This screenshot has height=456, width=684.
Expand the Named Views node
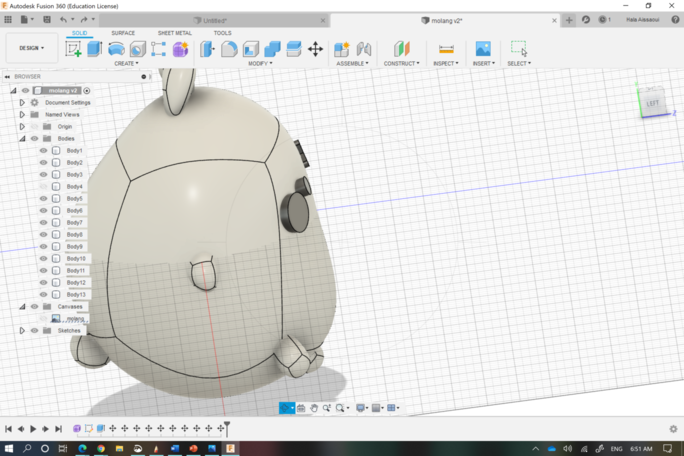[x=22, y=115]
